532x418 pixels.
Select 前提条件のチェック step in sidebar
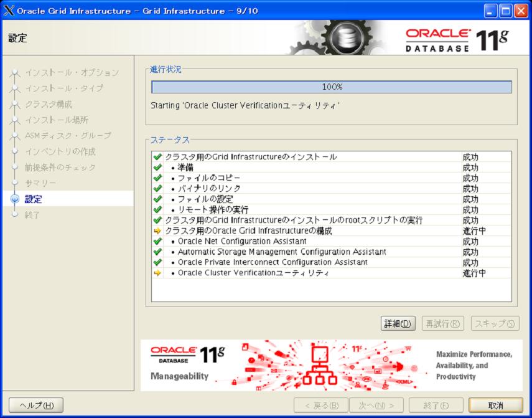60,168
